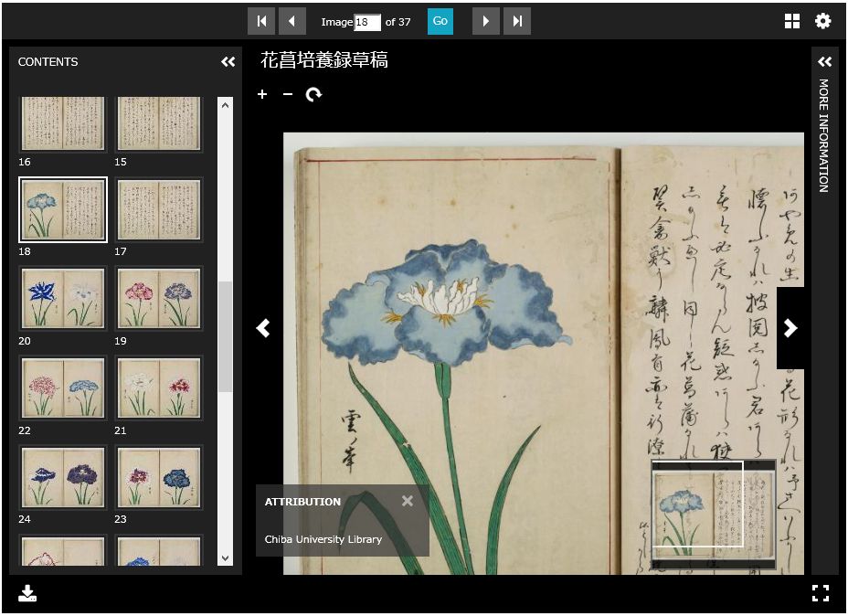Image resolution: width=848 pixels, height=616 pixels.
Task: Open thumbnail 23 in Contents
Action: (159, 478)
